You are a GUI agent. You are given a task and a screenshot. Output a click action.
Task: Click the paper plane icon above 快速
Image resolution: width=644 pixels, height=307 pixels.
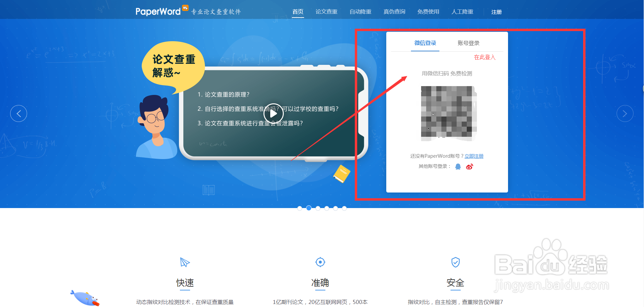click(185, 263)
